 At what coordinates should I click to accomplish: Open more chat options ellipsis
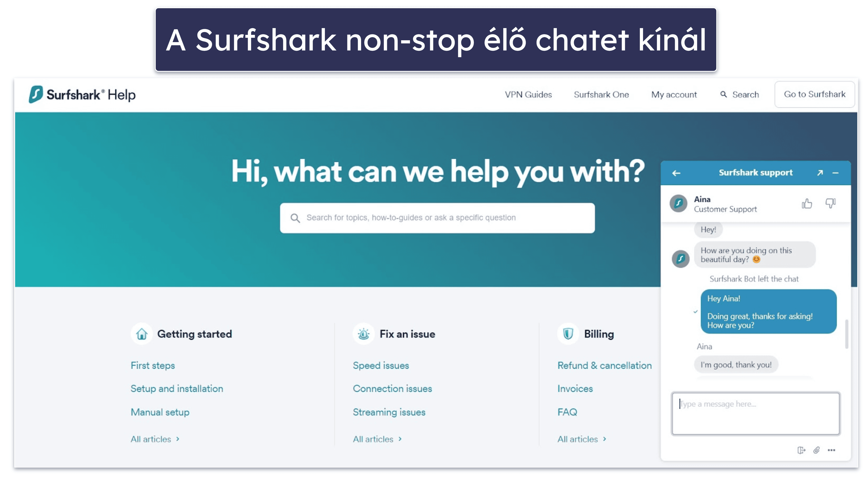click(831, 450)
